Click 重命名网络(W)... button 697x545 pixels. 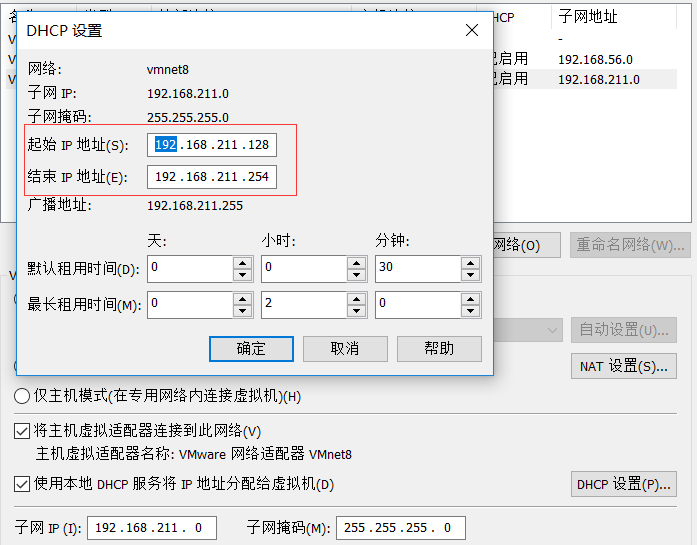[630, 245]
